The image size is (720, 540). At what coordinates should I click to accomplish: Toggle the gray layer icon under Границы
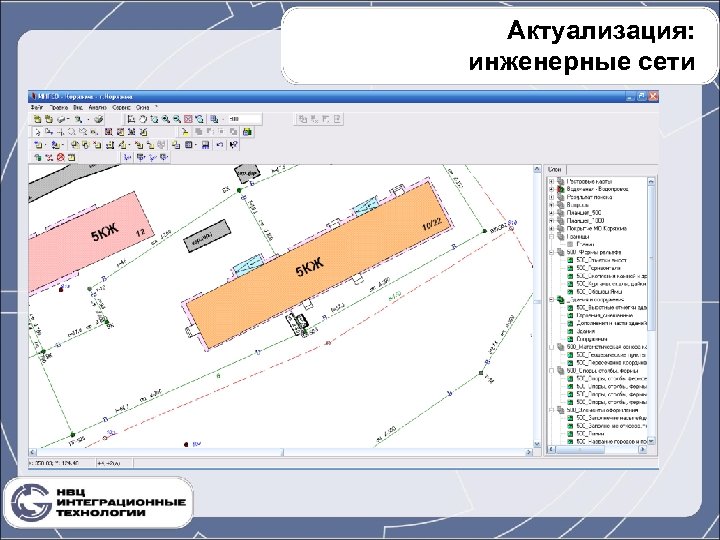tap(570, 244)
